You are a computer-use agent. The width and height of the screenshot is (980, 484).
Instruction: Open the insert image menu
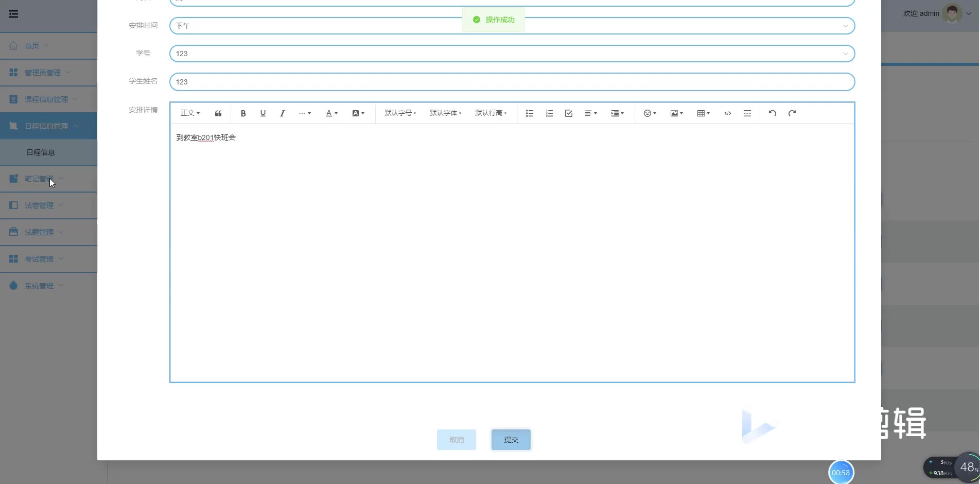pyautogui.click(x=677, y=113)
